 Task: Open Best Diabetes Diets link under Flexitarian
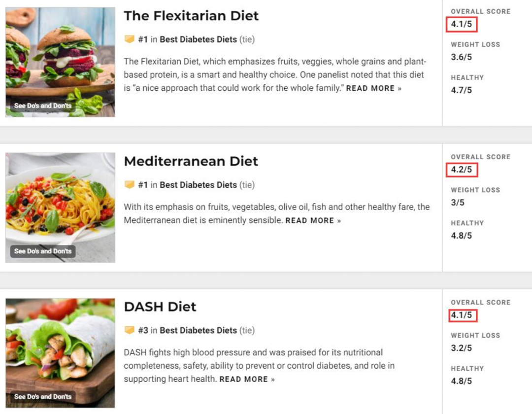coord(198,39)
